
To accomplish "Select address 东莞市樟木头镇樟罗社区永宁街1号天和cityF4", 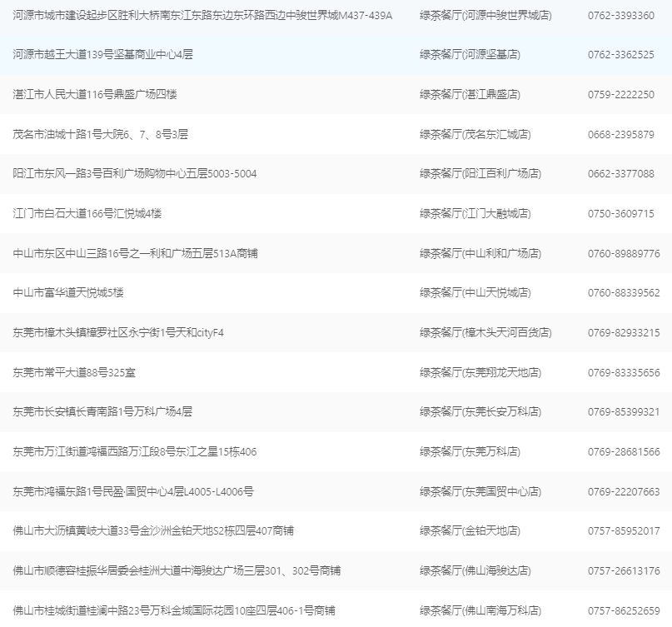I will coord(118,332).
